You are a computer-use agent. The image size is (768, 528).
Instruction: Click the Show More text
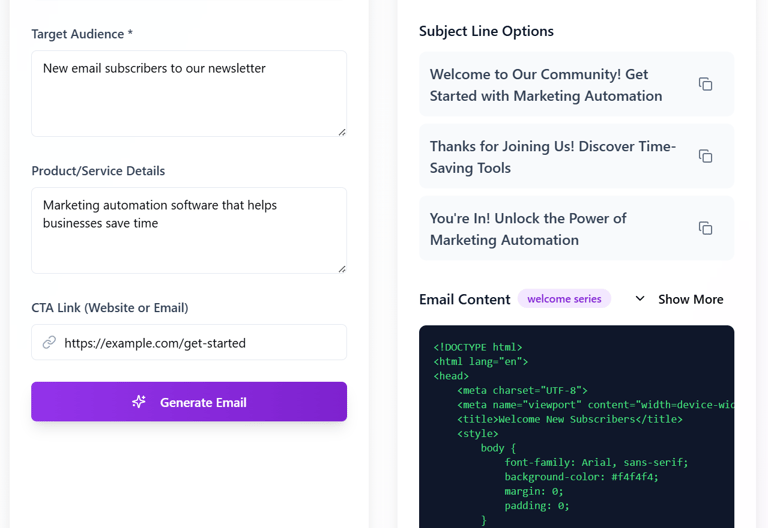point(690,299)
